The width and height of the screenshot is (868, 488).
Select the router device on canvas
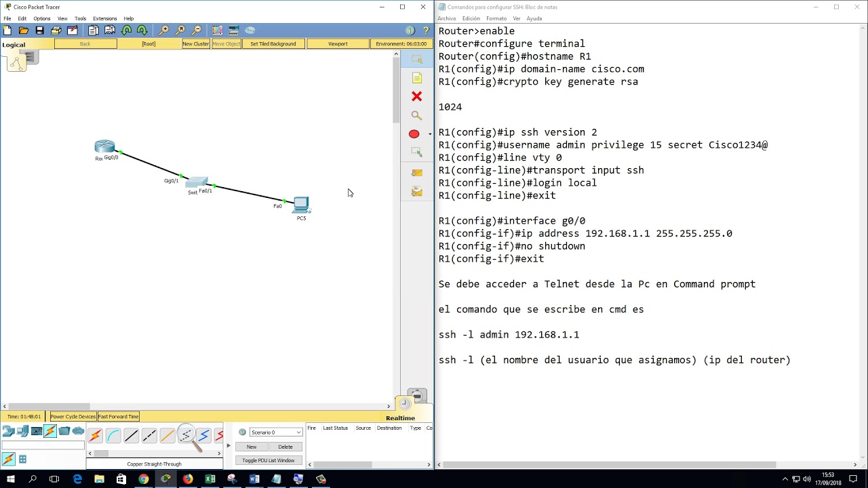(x=104, y=146)
